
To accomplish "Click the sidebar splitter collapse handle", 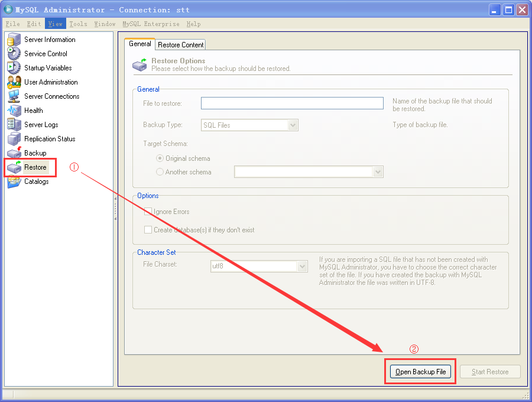I will coord(115,208).
